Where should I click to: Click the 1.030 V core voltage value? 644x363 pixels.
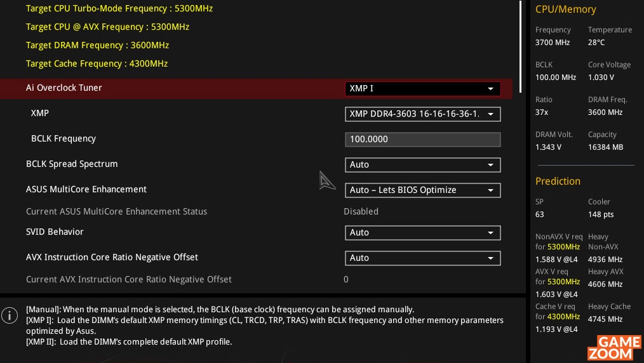601,77
